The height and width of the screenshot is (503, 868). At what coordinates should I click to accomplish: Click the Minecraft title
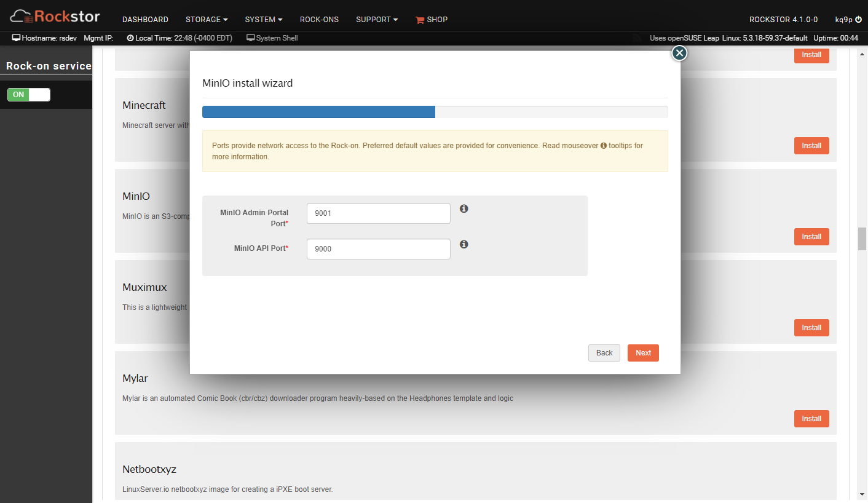click(144, 105)
